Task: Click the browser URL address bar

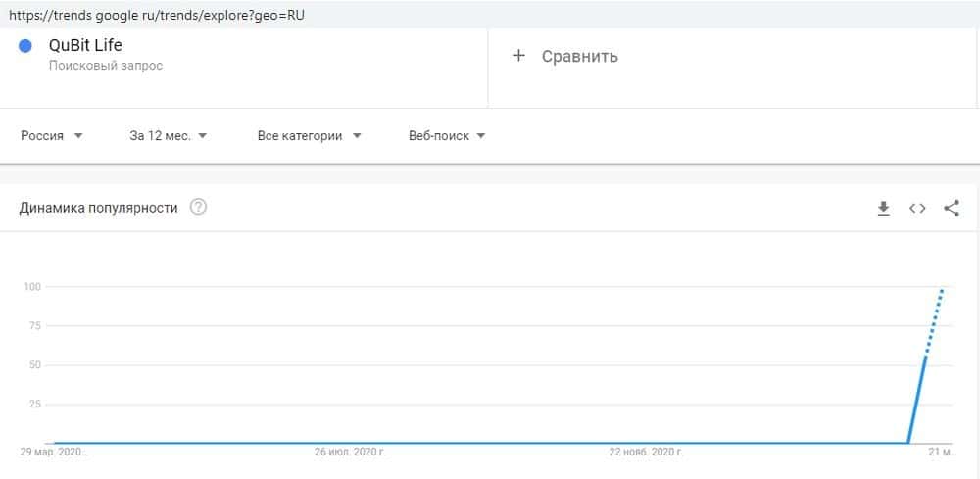Action: click(490, 15)
